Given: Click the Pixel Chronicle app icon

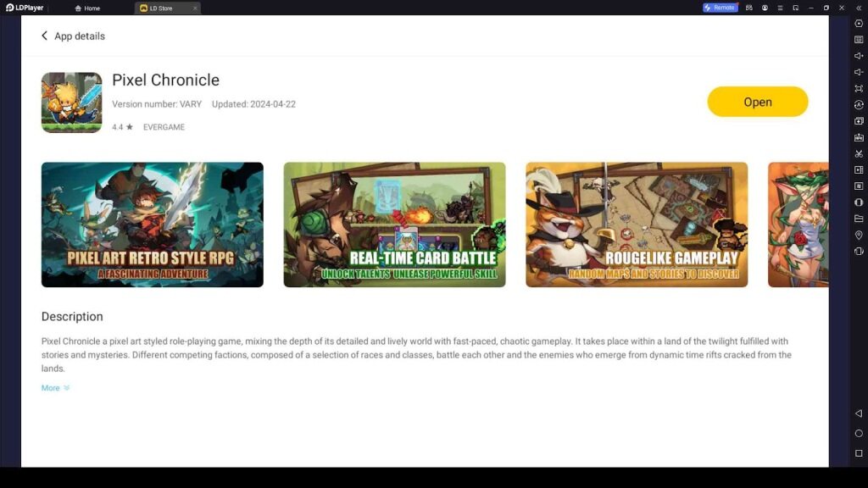Looking at the screenshot, I should click(71, 103).
